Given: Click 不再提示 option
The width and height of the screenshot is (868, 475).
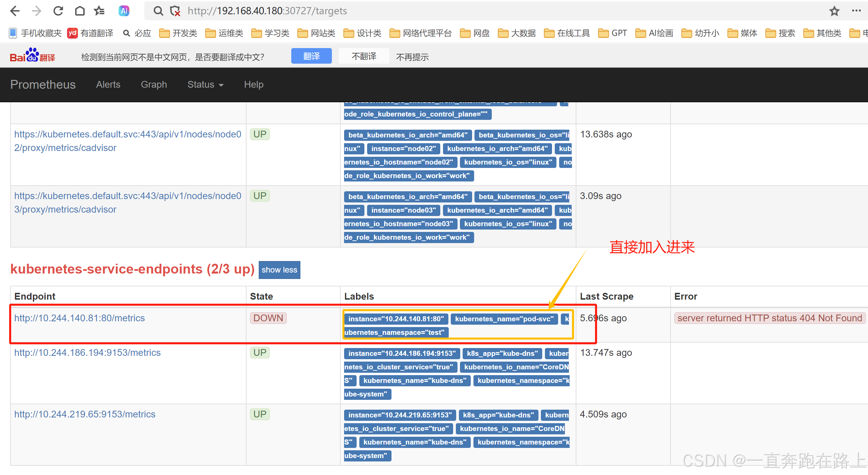Looking at the screenshot, I should pos(412,57).
